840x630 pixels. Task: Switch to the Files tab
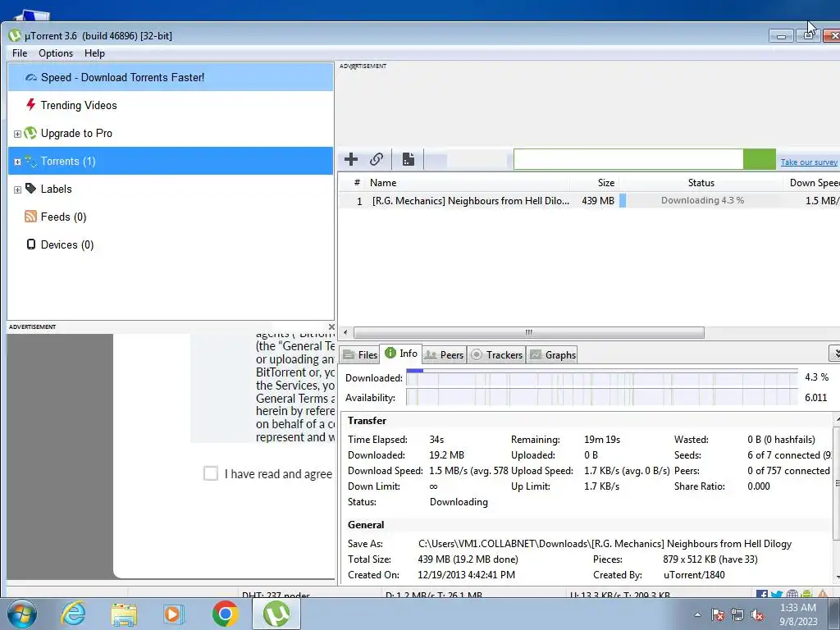coord(360,354)
